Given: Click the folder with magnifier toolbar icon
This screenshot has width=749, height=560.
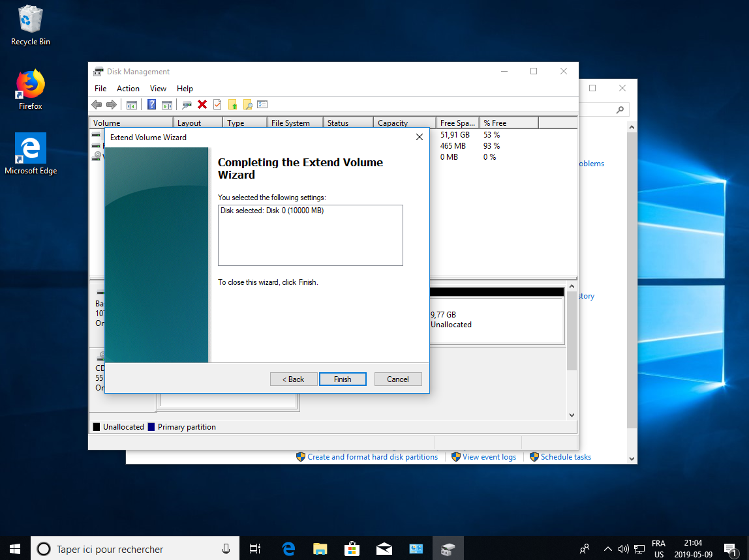Looking at the screenshot, I should [247, 104].
